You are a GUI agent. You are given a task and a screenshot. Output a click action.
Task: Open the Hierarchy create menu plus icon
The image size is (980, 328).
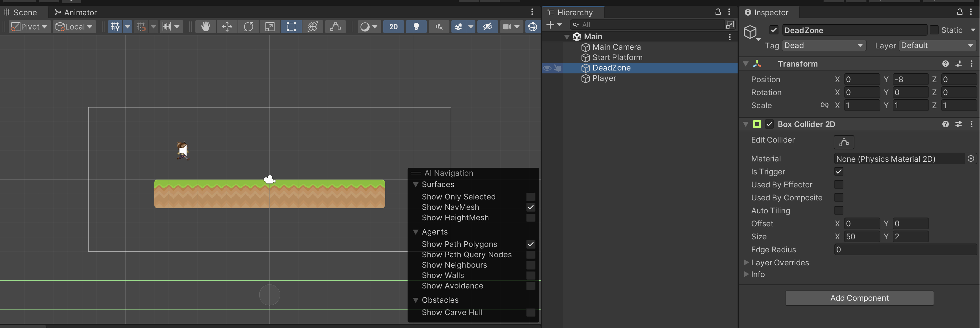tap(551, 24)
